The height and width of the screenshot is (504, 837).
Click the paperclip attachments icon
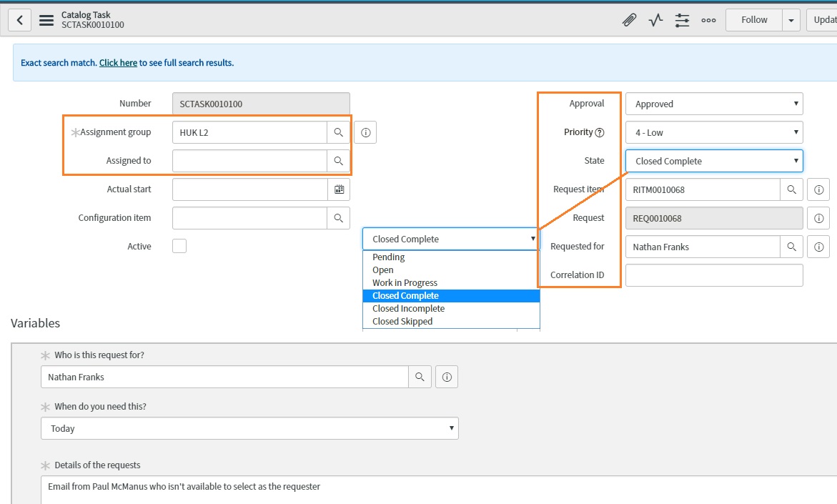click(x=629, y=20)
